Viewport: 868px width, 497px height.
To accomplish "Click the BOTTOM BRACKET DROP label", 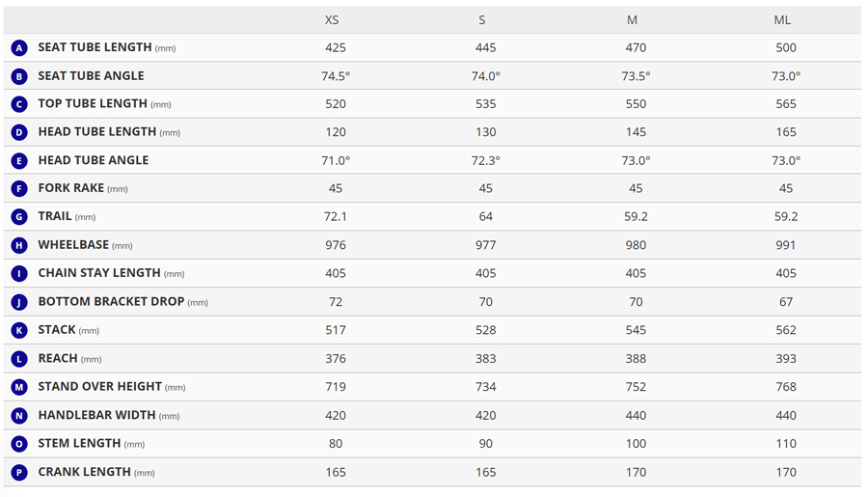I will [111, 301].
